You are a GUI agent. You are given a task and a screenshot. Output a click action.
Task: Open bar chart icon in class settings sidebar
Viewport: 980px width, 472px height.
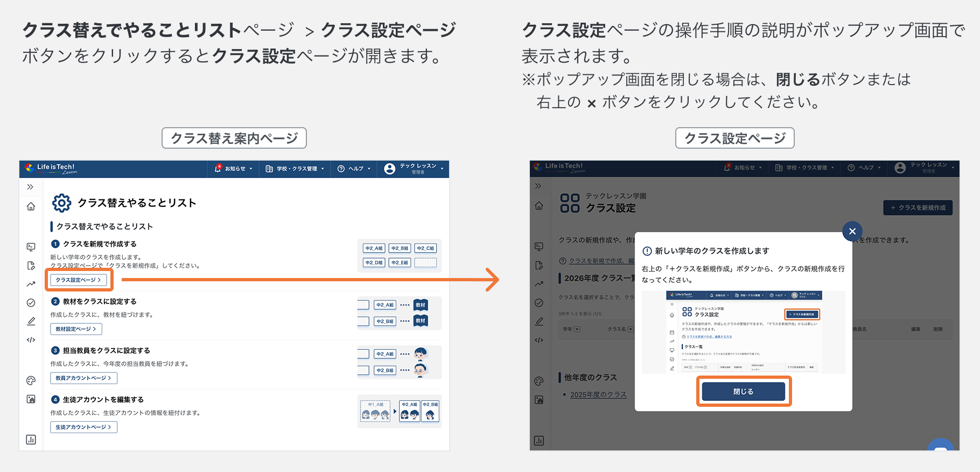[538, 441]
